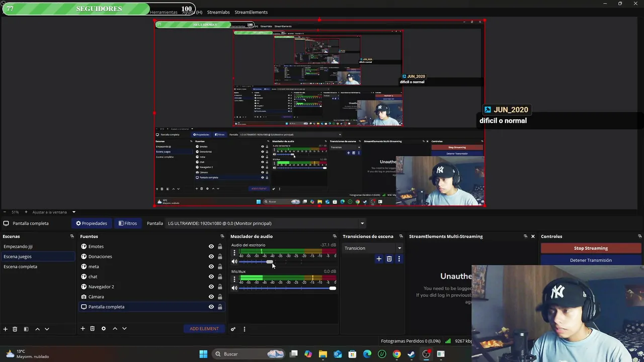Open advanced audio properties gears icon
Viewport: 644px width, 362px height.
(x=233, y=329)
